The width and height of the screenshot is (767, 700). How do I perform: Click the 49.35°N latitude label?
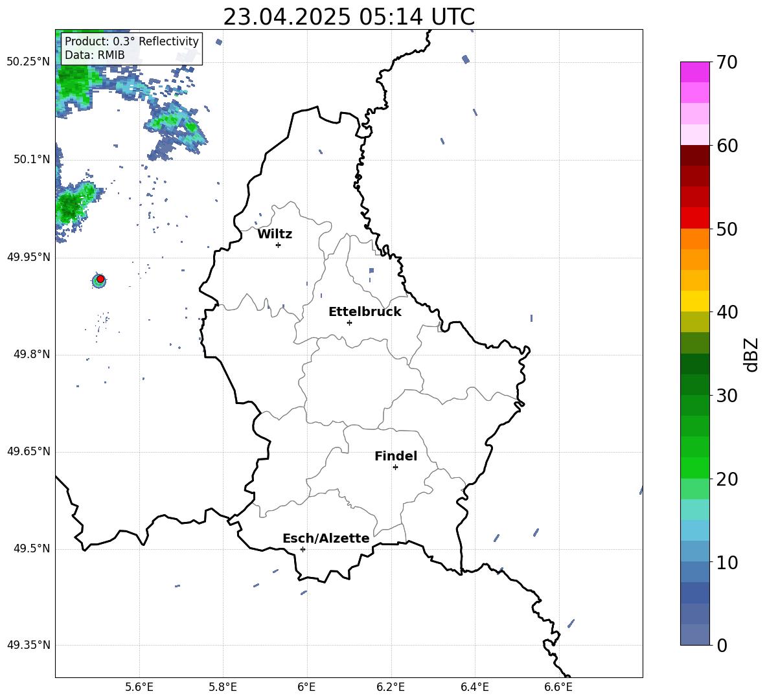click(x=29, y=645)
